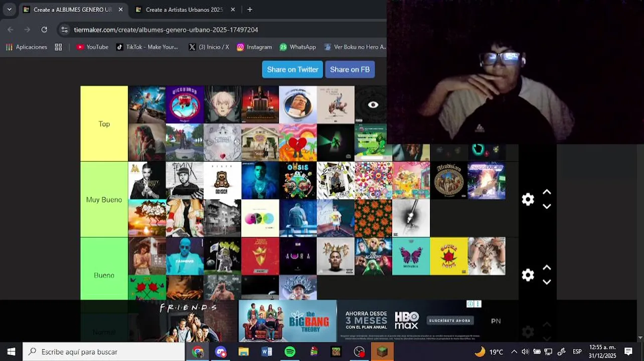Select The Academy album cover
644x361 pixels.
(x=373, y=256)
